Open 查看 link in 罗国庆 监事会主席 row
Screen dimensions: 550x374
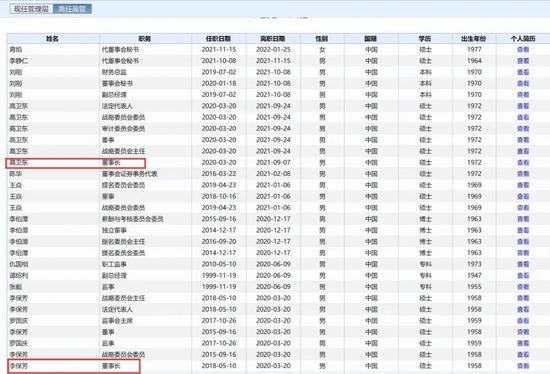coord(523,321)
